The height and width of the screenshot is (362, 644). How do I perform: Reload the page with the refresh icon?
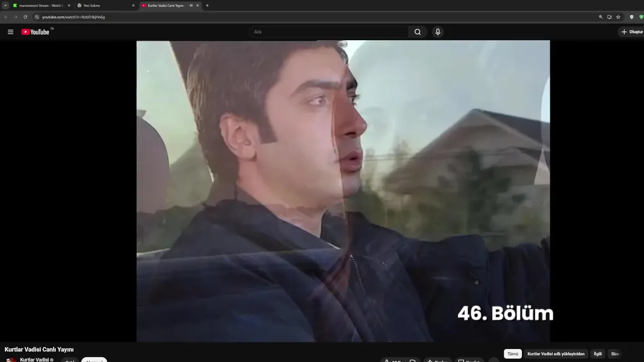(x=25, y=17)
